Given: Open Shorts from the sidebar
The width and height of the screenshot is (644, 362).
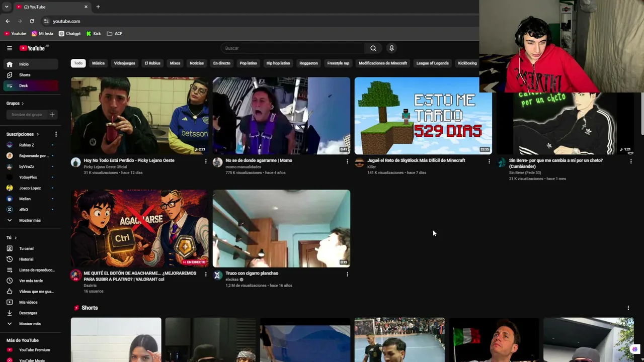Looking at the screenshot, I should click(x=30, y=75).
